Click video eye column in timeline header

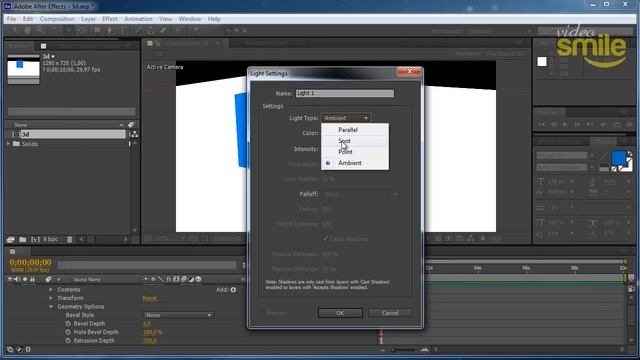pyautogui.click(x=10, y=279)
